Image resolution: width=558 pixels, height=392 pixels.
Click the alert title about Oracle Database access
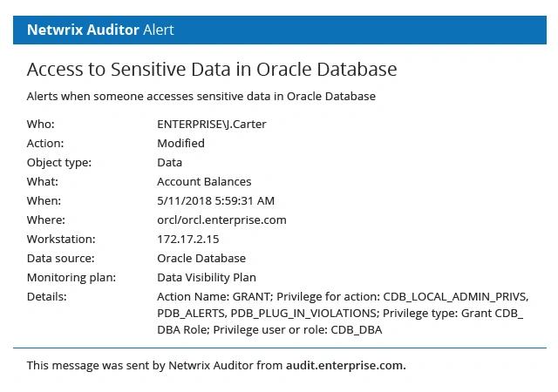point(212,69)
